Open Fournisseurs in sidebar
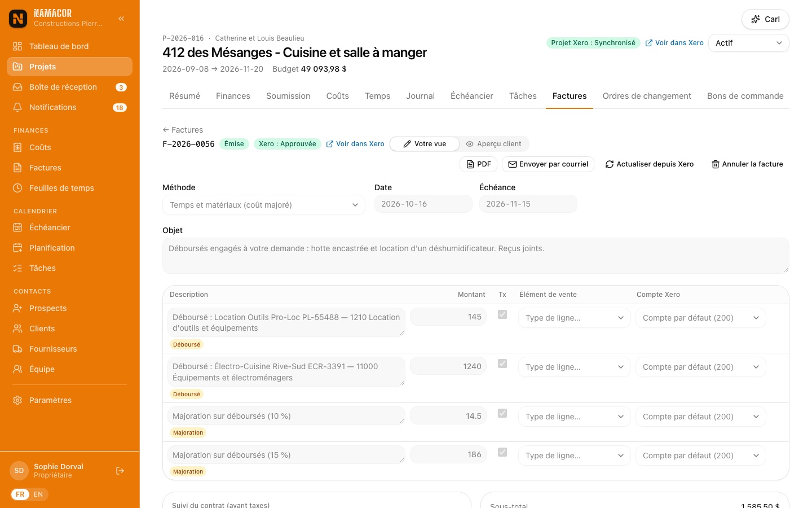The image size is (812, 508). (x=69, y=349)
